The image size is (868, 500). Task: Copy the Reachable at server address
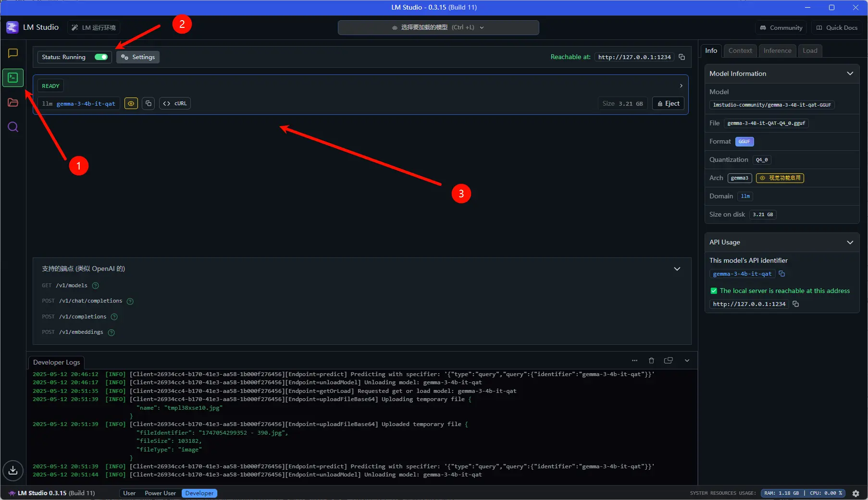coord(682,57)
